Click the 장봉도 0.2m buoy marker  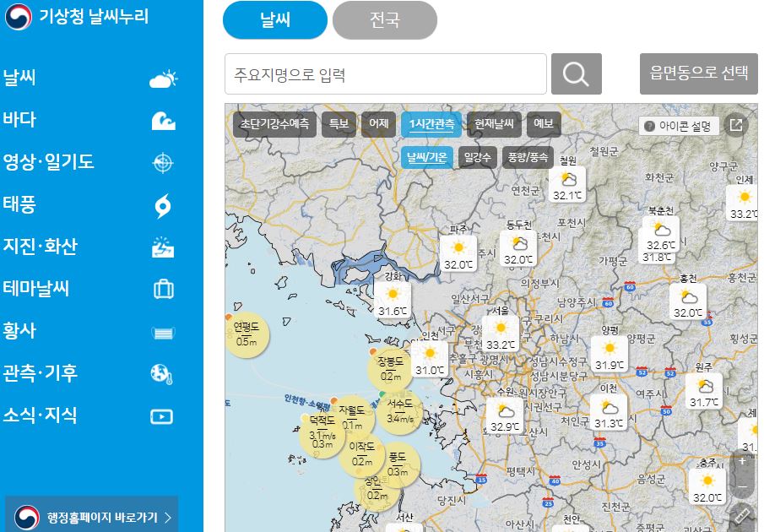click(x=390, y=369)
